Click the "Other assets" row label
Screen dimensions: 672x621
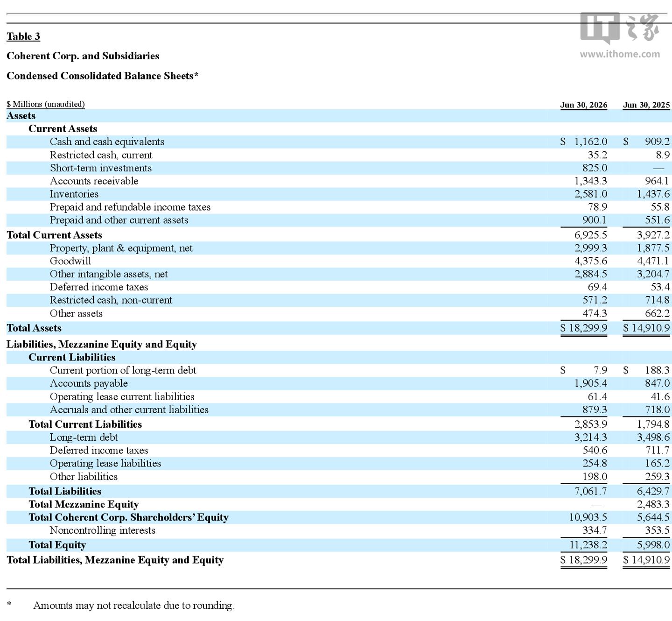(76, 314)
